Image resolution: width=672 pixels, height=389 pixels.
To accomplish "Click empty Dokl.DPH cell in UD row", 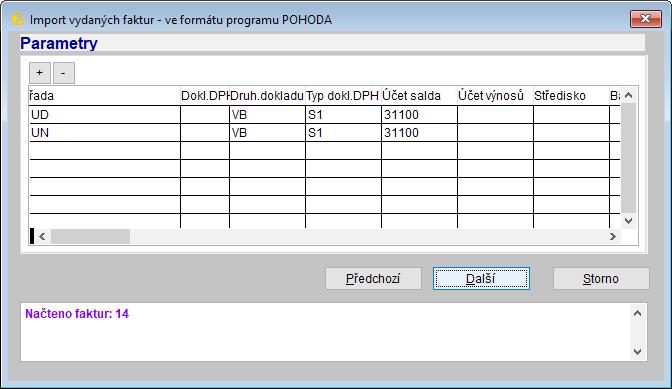I will (x=205, y=115).
